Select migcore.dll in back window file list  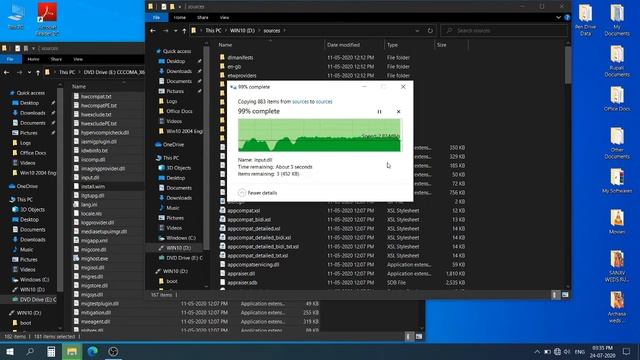point(93,249)
